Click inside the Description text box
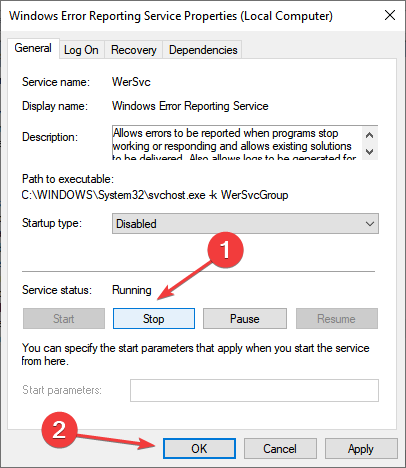This screenshot has height=468, width=406. (237, 143)
